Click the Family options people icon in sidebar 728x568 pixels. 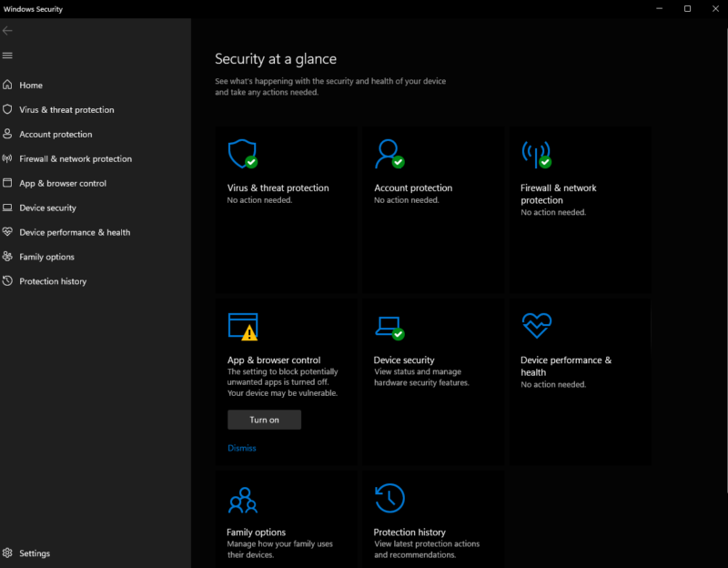pos(7,257)
